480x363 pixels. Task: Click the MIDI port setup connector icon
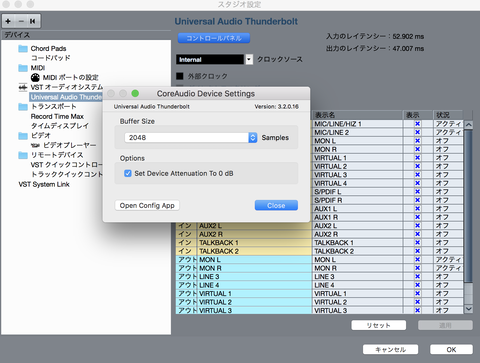[35, 78]
